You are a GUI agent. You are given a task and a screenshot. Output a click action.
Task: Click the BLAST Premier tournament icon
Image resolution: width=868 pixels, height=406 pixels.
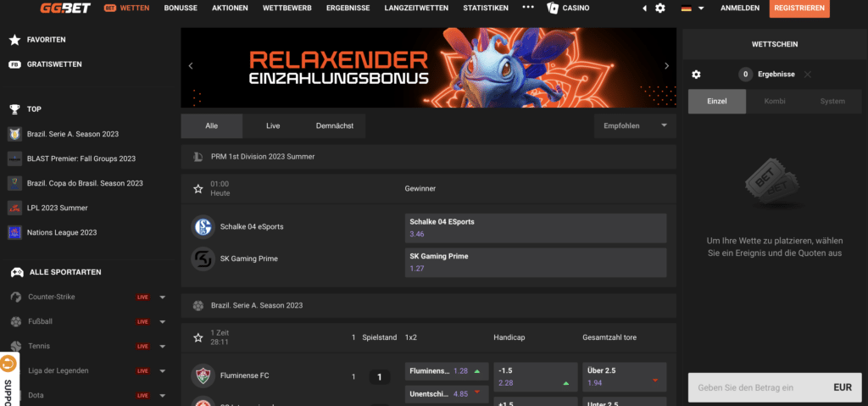coord(15,159)
